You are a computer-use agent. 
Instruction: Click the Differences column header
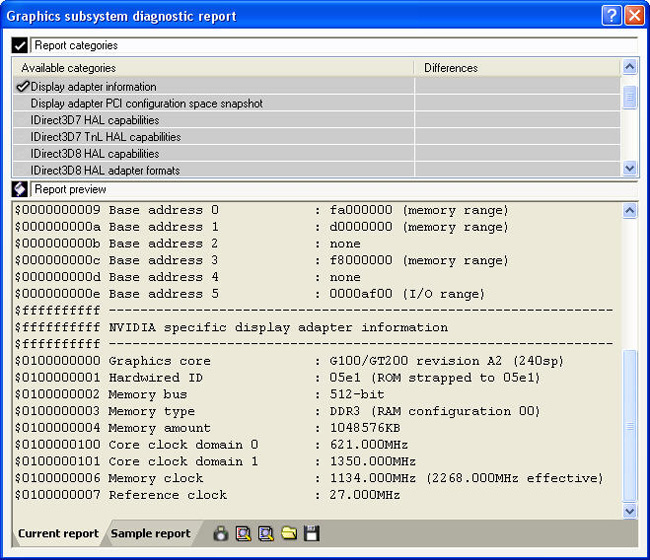[x=517, y=68]
